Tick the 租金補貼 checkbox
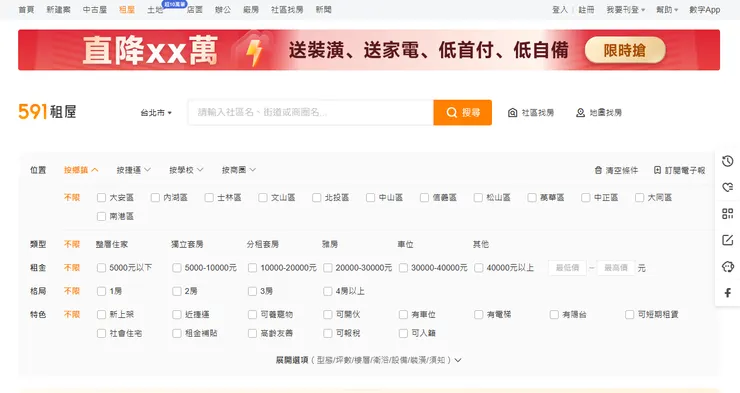Screen dimensions: 740x393 [177, 334]
